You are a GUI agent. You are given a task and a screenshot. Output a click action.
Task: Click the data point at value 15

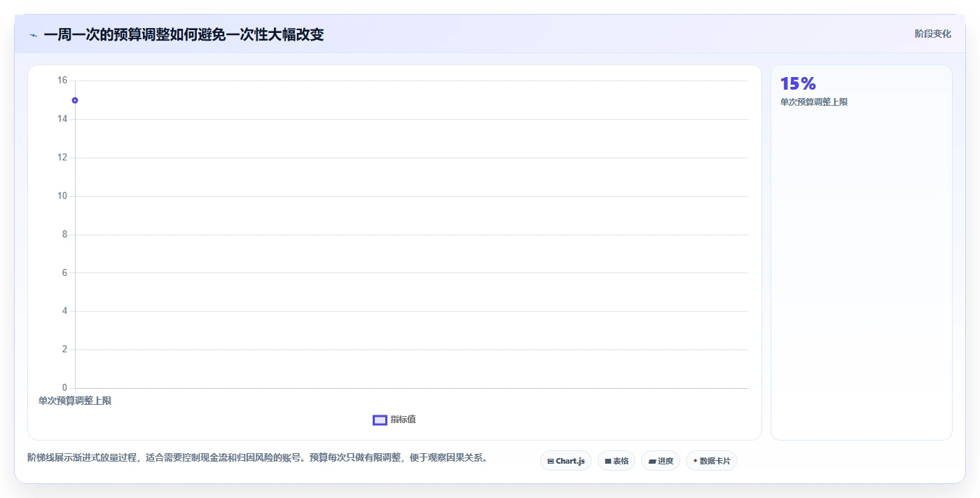[x=75, y=100]
